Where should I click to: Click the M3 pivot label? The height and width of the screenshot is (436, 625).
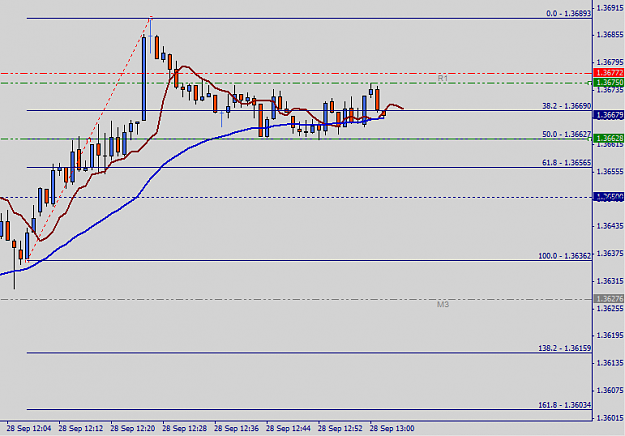[443, 304]
